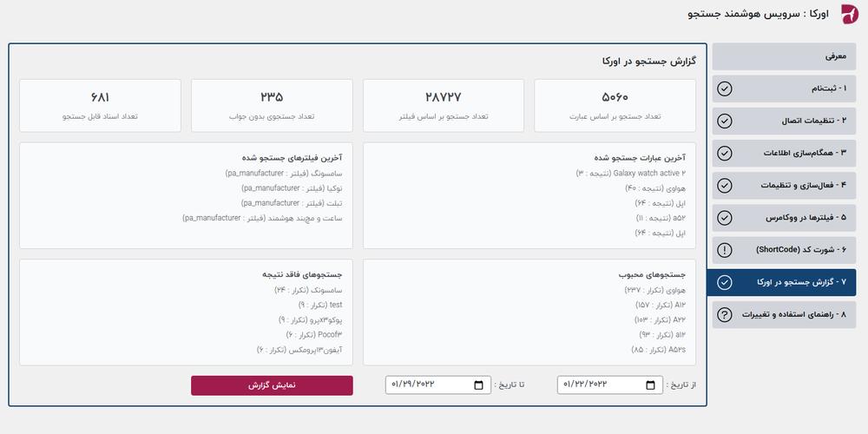This screenshot has height=434, width=868.
Task: Click the Orca logo icon in header
Action: click(851, 14)
